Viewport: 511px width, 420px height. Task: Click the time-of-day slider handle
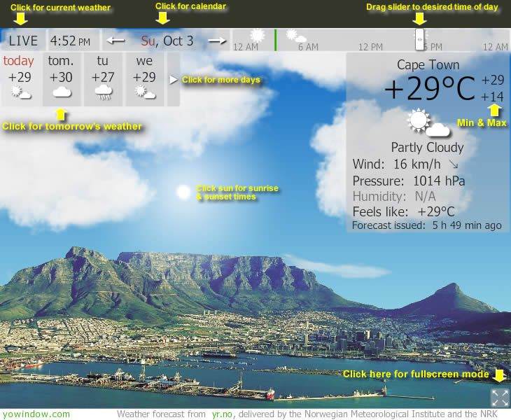[419, 39]
